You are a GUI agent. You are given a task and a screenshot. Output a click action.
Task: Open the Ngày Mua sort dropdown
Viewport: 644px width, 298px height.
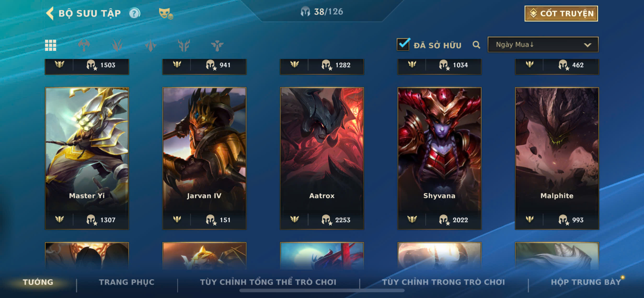click(543, 45)
